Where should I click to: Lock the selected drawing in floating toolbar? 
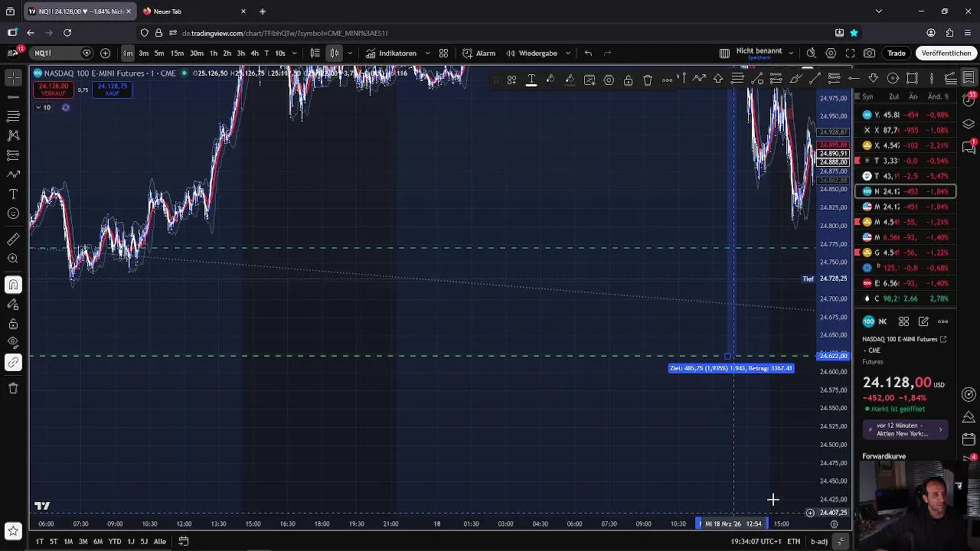click(x=628, y=80)
